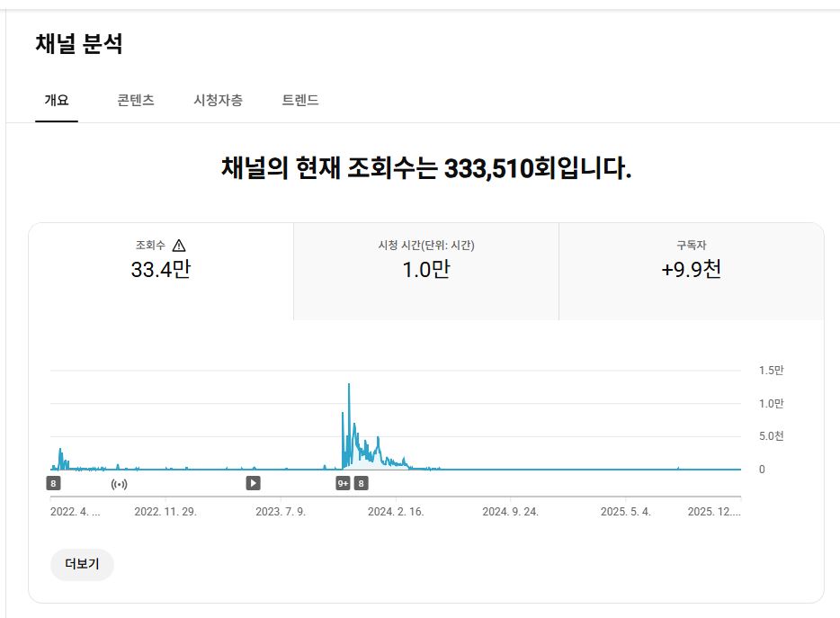Click the 8 marker badge near 2022. 4.
This screenshot has width=840, height=618.
[54, 483]
